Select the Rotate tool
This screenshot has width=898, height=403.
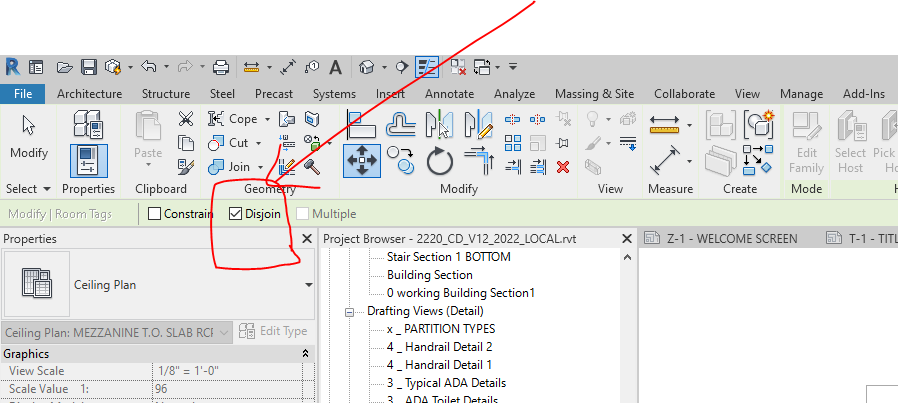pyautogui.click(x=440, y=161)
